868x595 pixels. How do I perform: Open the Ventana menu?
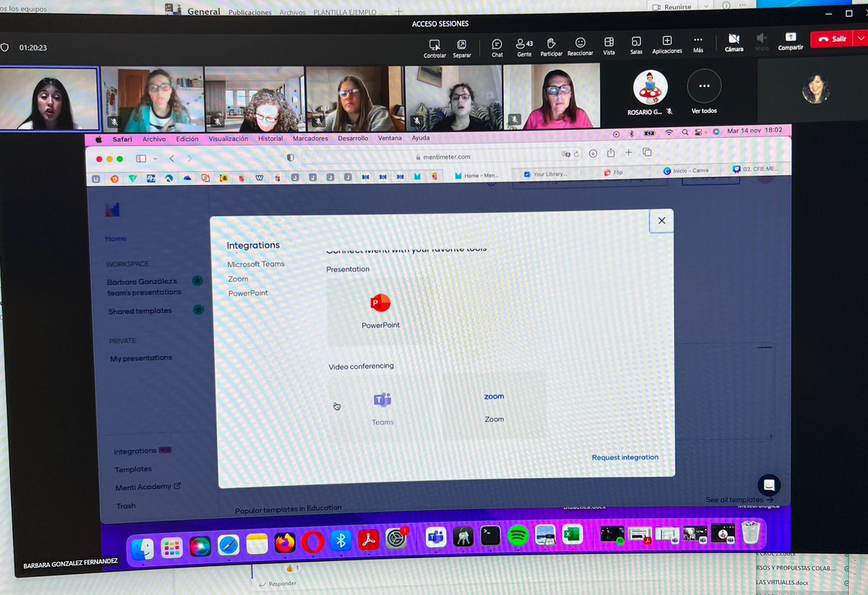390,138
